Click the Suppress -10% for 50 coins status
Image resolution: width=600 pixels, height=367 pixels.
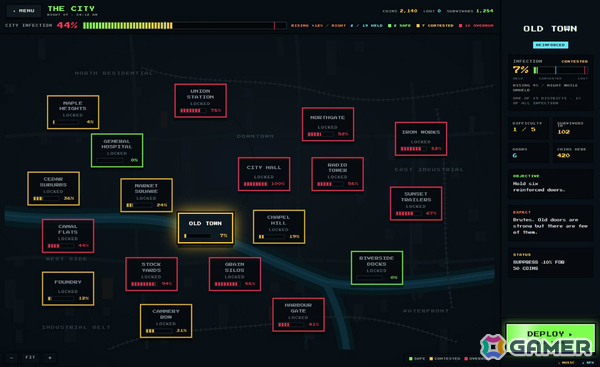click(x=550, y=262)
